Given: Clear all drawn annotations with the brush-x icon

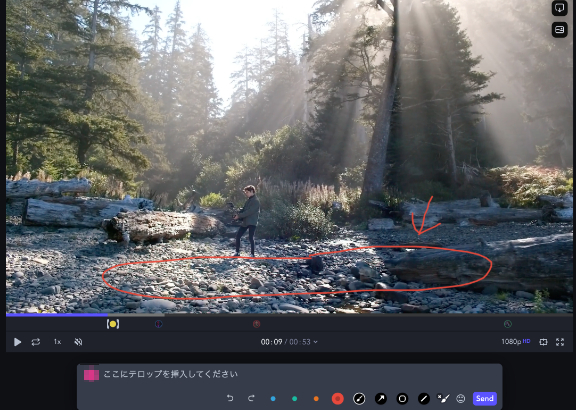Looking at the screenshot, I should point(443,398).
